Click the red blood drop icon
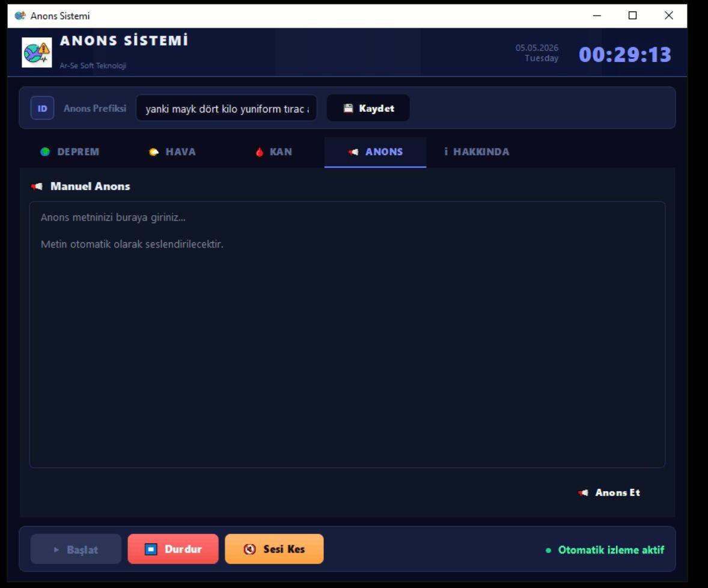Image resolution: width=708 pixels, height=588 pixels. click(259, 152)
